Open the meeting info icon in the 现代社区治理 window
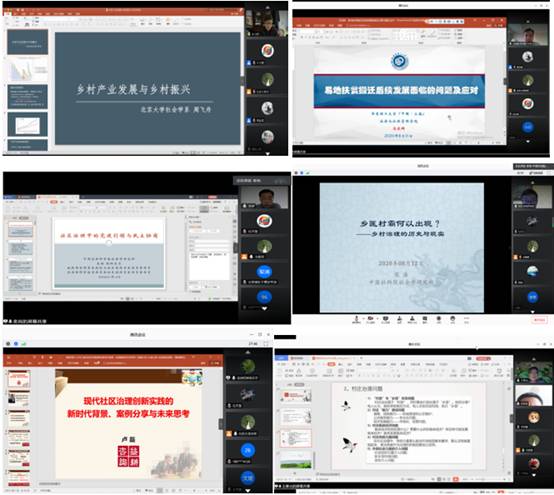Image resolution: width=554 pixels, height=495 pixels. pyautogui.click(x=8, y=343)
